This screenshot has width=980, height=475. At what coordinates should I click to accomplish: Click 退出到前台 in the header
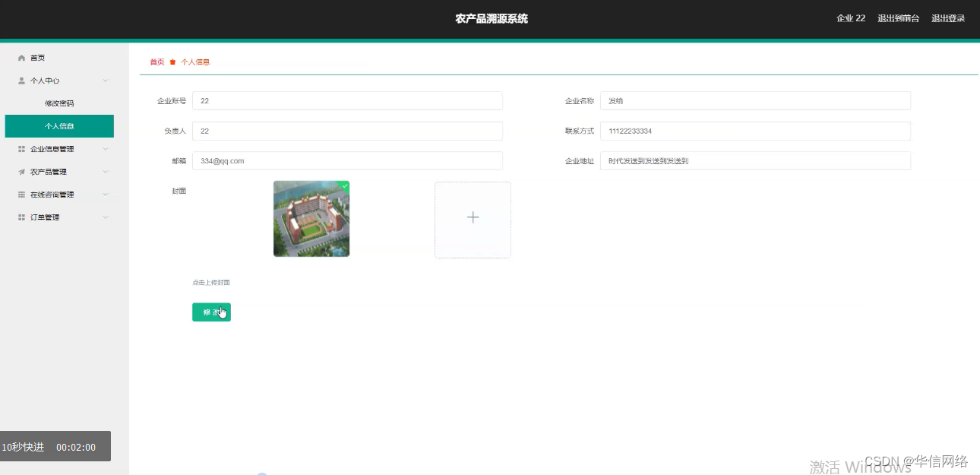(x=898, y=18)
